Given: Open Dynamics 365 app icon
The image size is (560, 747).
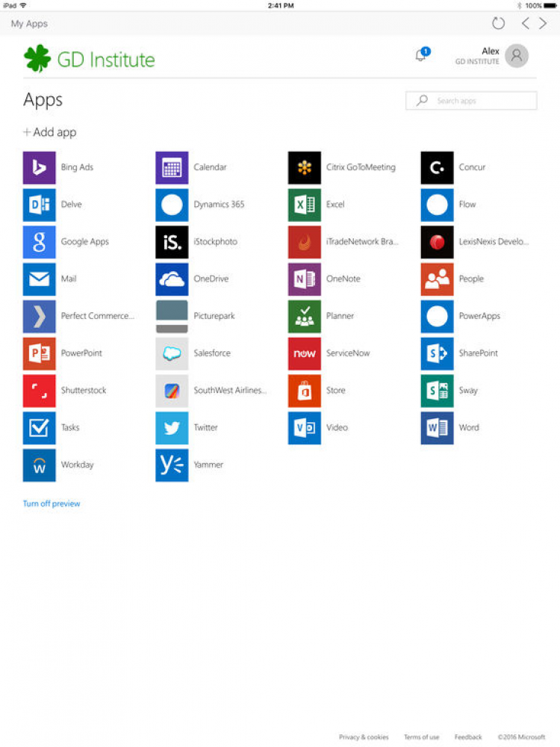Looking at the screenshot, I should point(172,205).
